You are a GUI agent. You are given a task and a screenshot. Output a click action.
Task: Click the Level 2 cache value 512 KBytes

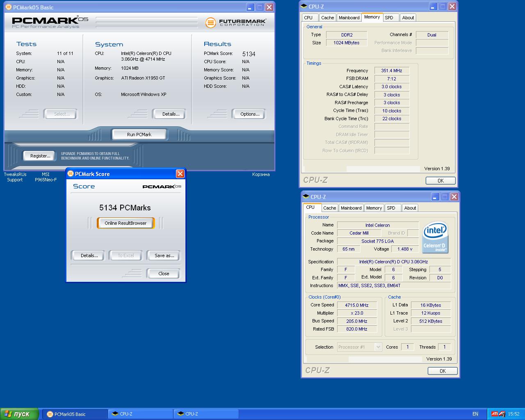click(431, 321)
